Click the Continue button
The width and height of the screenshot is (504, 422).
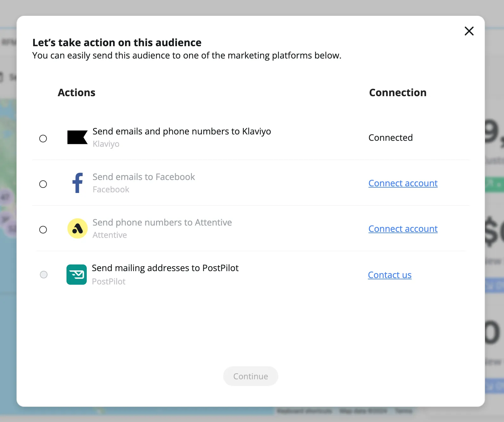[x=251, y=376]
